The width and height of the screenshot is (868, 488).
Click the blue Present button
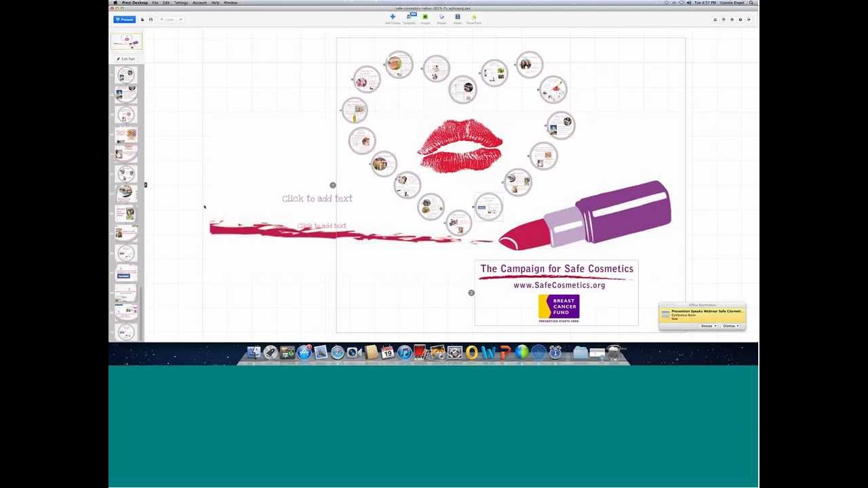pyautogui.click(x=124, y=20)
